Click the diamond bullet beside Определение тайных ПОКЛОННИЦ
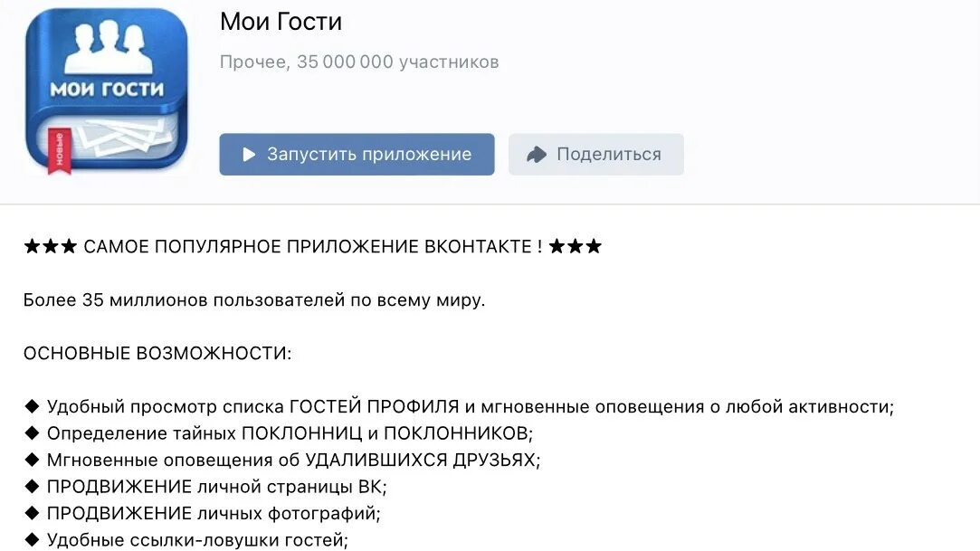 [x=33, y=432]
